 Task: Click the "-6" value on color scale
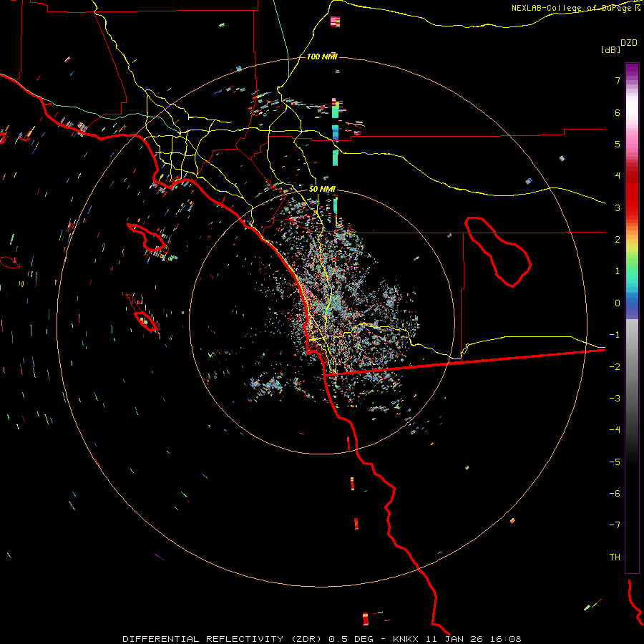click(615, 494)
